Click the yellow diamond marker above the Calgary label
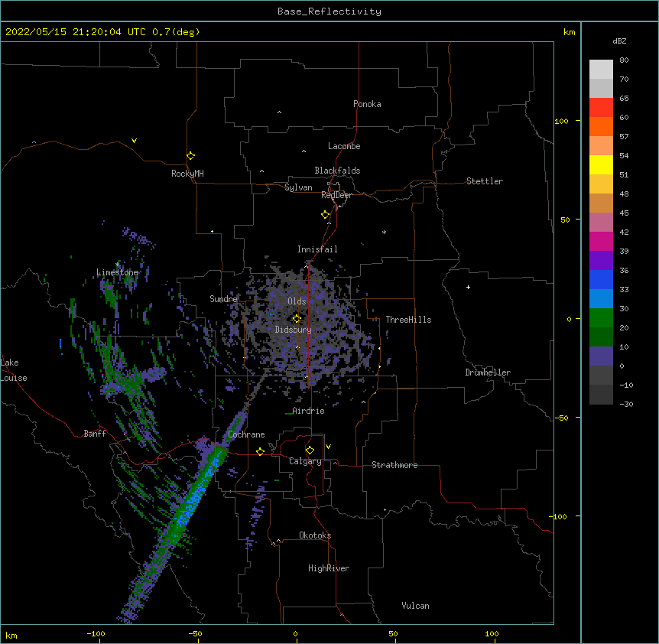 (x=310, y=450)
